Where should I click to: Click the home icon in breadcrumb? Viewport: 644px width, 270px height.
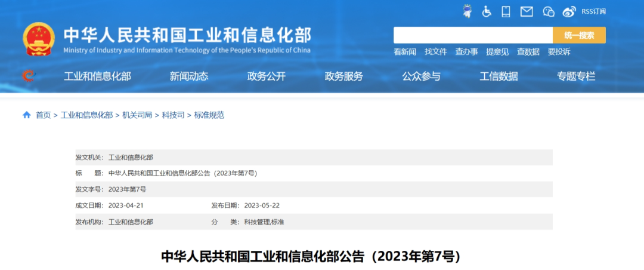27,115
